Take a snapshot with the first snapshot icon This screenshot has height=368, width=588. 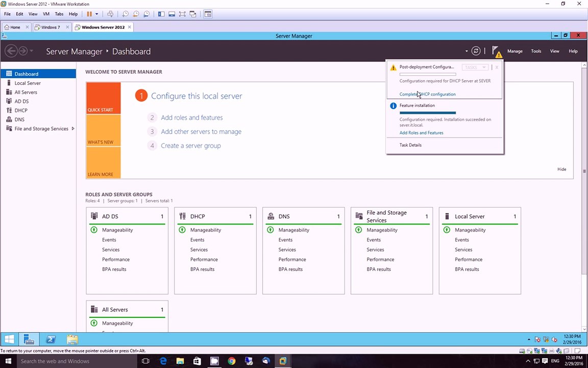click(x=125, y=14)
